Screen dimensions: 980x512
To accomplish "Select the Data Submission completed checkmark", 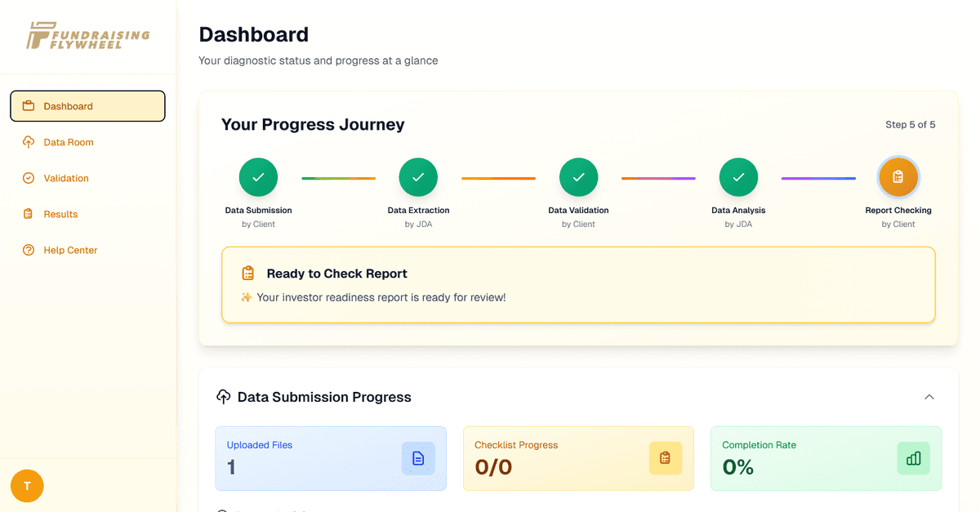I will click(x=258, y=177).
